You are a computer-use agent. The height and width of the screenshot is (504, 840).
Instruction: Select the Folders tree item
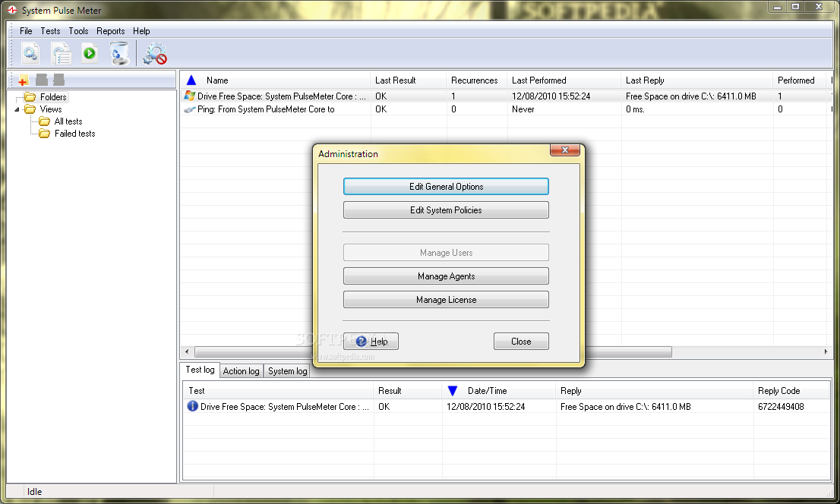coord(53,97)
